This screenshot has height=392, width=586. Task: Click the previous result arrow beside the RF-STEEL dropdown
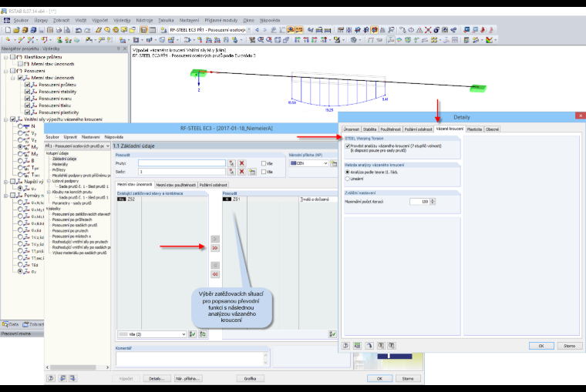click(258, 30)
